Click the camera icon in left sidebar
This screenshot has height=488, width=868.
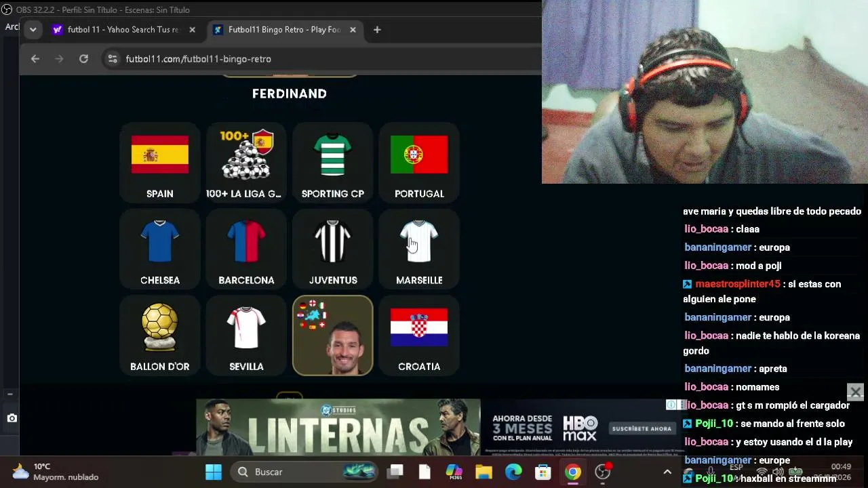point(12,418)
